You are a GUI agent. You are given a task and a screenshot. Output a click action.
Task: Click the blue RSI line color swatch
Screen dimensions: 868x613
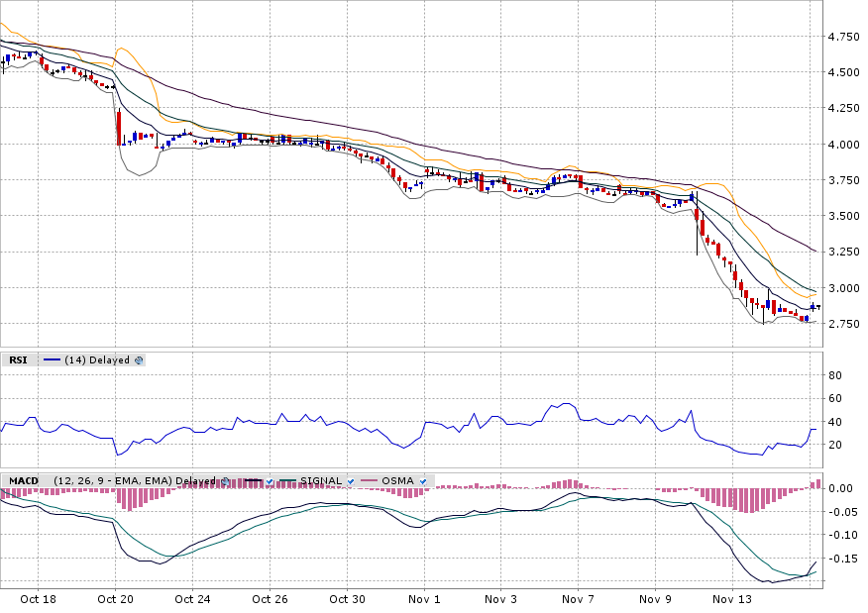(53, 360)
